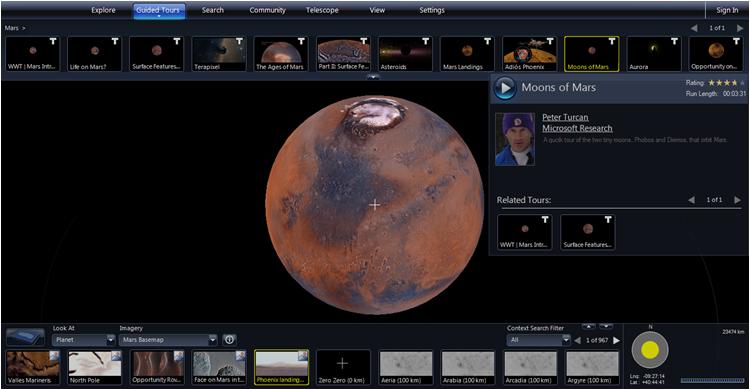Select the Life on Mars? tour thumbnail
The width and height of the screenshot is (750, 390).
coord(95,54)
